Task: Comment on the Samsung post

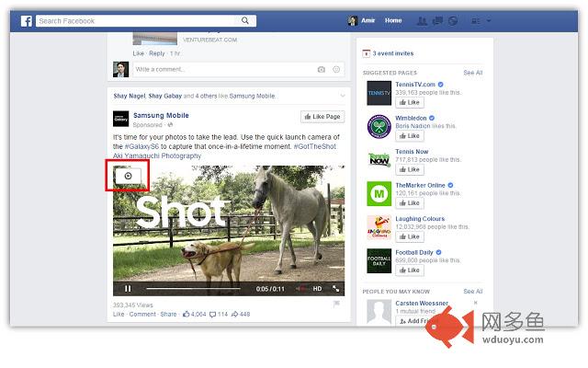Action: pos(142,315)
